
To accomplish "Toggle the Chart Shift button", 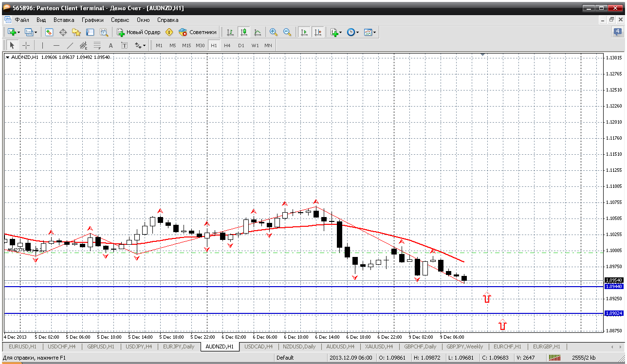I will (x=318, y=32).
